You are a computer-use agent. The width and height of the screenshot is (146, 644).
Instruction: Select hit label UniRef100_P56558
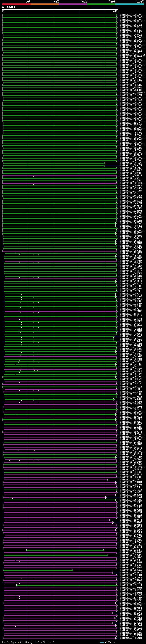coord(131,168)
